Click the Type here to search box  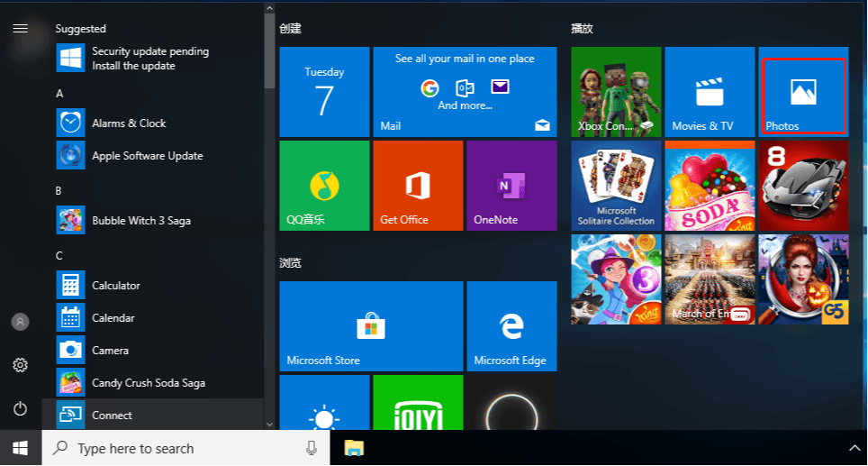(185, 448)
